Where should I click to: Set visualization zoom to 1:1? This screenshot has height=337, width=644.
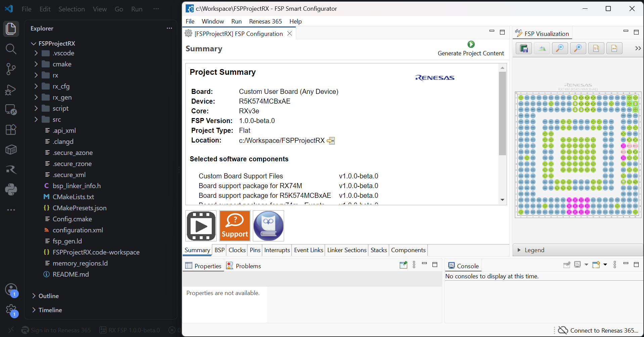[x=596, y=48]
